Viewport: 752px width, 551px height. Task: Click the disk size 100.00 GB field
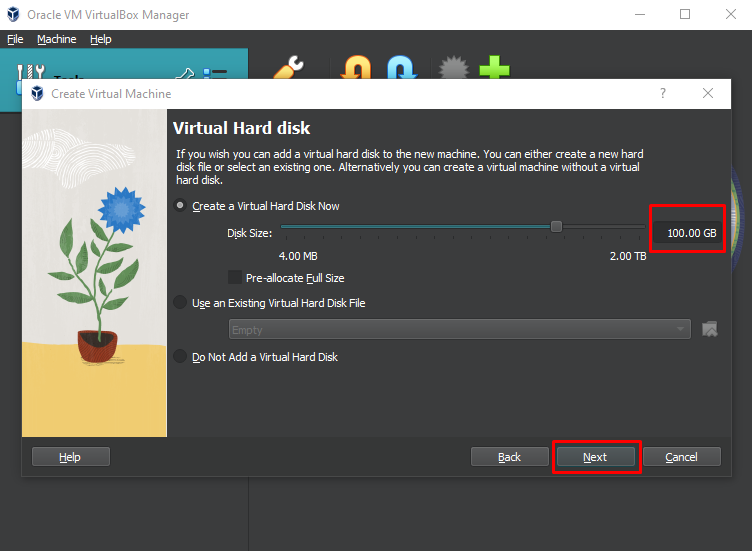(x=686, y=233)
